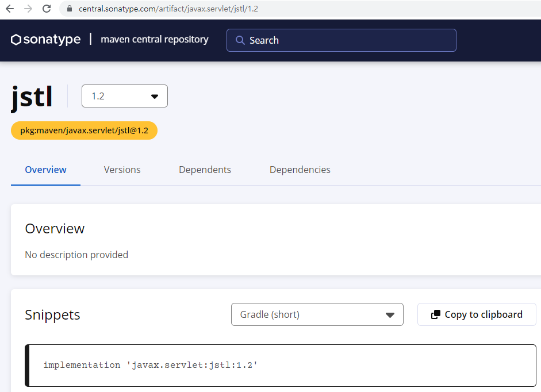The height and width of the screenshot is (392, 541).
Task: Click the jstl artifact heading
Action: point(32,98)
